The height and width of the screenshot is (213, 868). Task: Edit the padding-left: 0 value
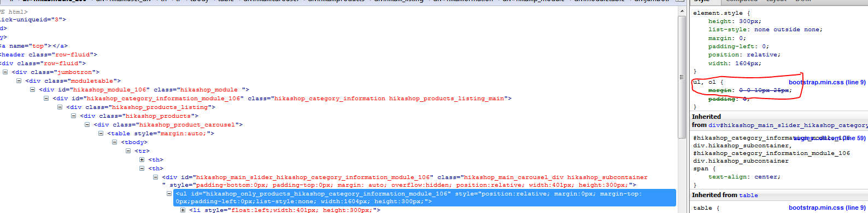click(764, 47)
